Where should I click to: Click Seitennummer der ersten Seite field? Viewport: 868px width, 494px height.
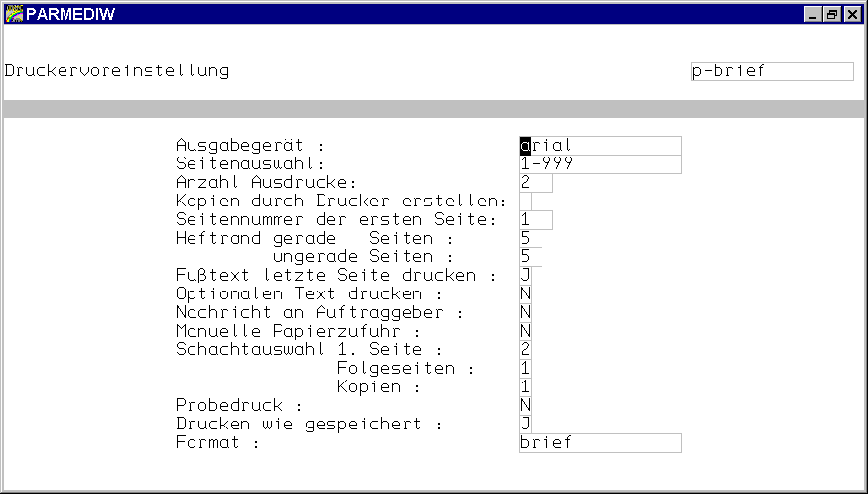pyautogui.click(x=536, y=220)
